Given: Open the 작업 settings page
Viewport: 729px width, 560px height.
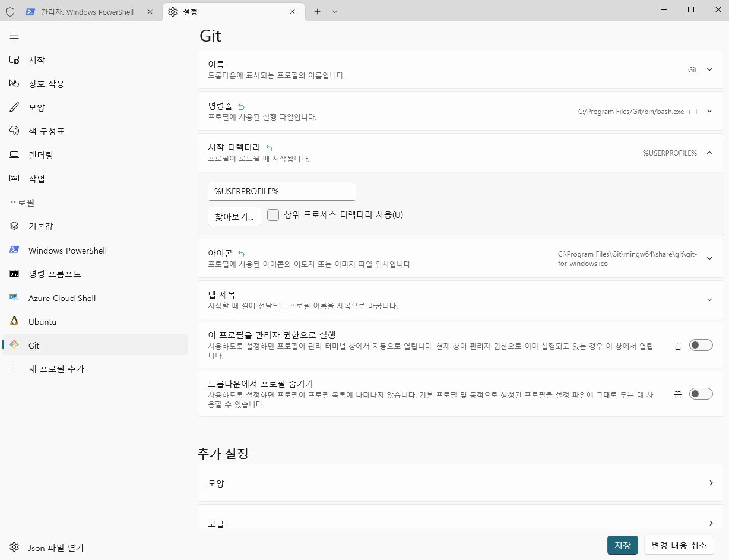Looking at the screenshot, I should (95, 179).
